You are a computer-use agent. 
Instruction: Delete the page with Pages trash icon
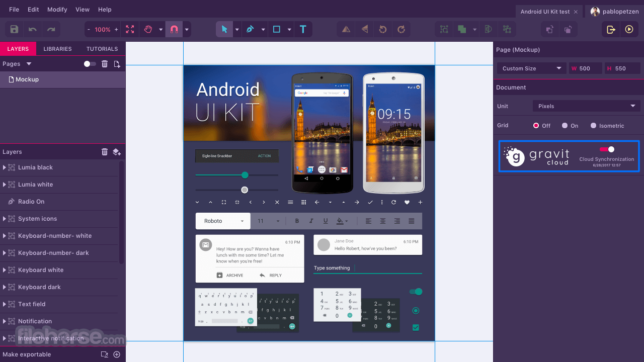pos(105,64)
